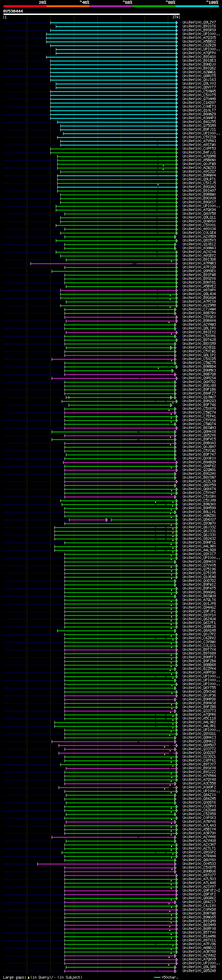Select hit label UniRef100_A2YHU2
The height and width of the screenshot is (980, 222).
pyautogui.click(x=199, y=956)
